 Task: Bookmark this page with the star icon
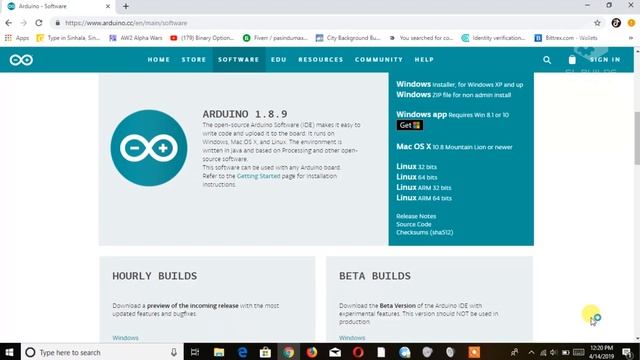point(597,23)
